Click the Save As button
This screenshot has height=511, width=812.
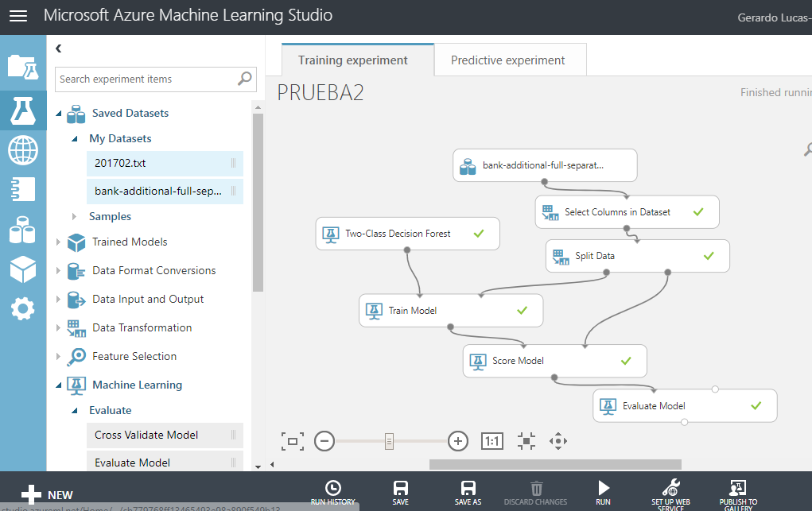468,490
